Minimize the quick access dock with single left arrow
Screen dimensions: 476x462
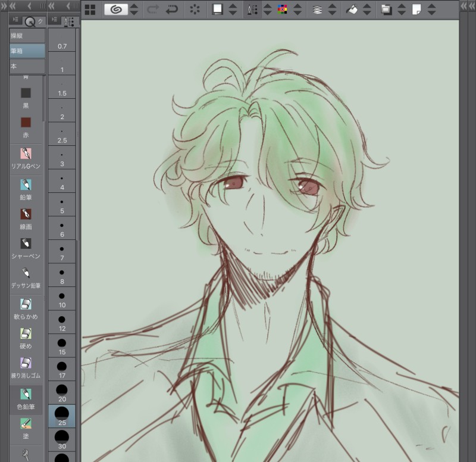(x=29, y=6)
